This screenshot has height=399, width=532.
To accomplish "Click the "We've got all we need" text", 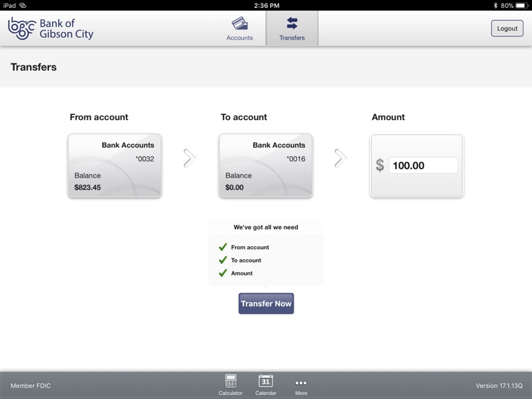I will tap(266, 227).
